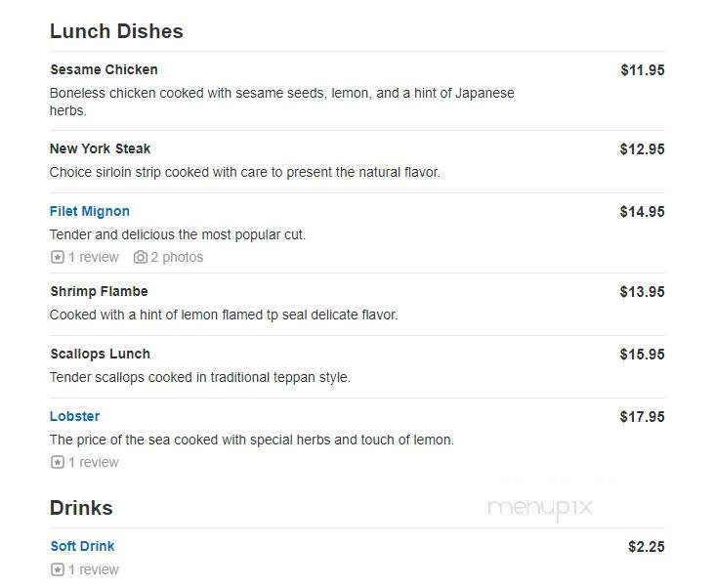
Task: Click the Drinks section heading
Action: click(x=81, y=508)
